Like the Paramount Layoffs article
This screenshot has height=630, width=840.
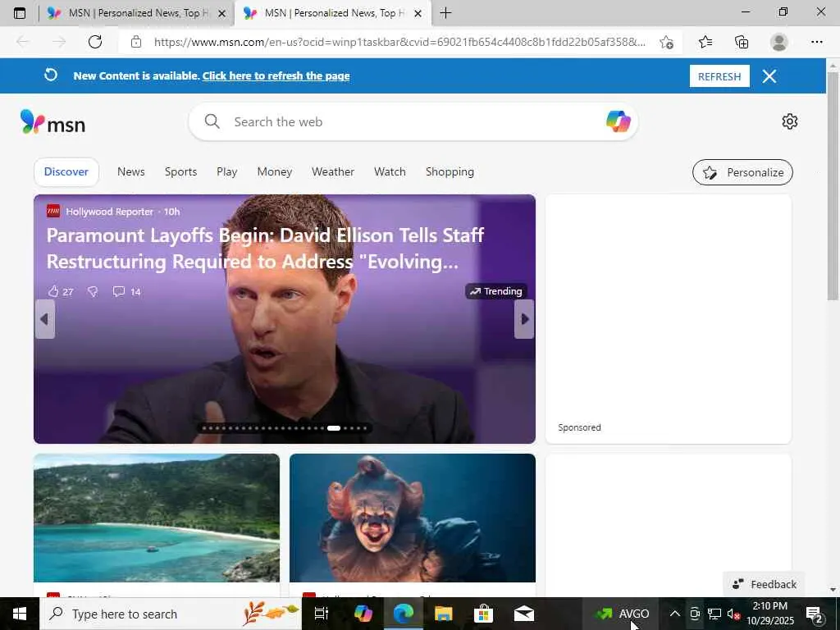tap(60, 291)
